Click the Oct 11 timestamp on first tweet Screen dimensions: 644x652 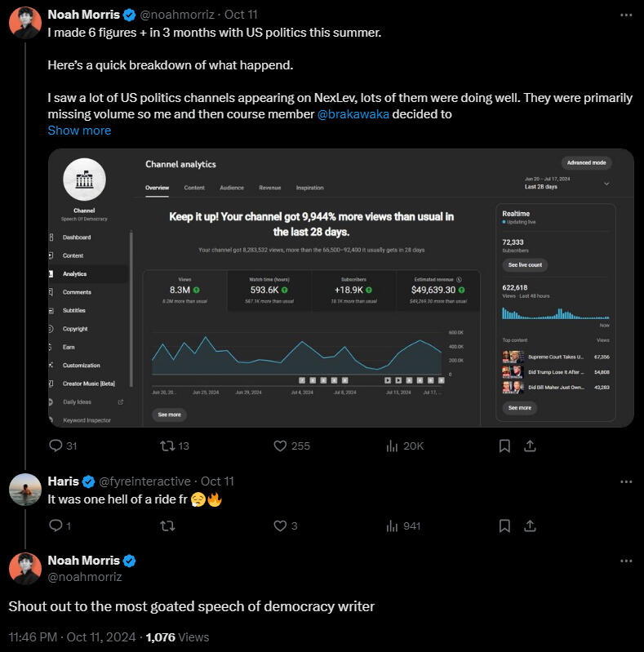pos(242,15)
